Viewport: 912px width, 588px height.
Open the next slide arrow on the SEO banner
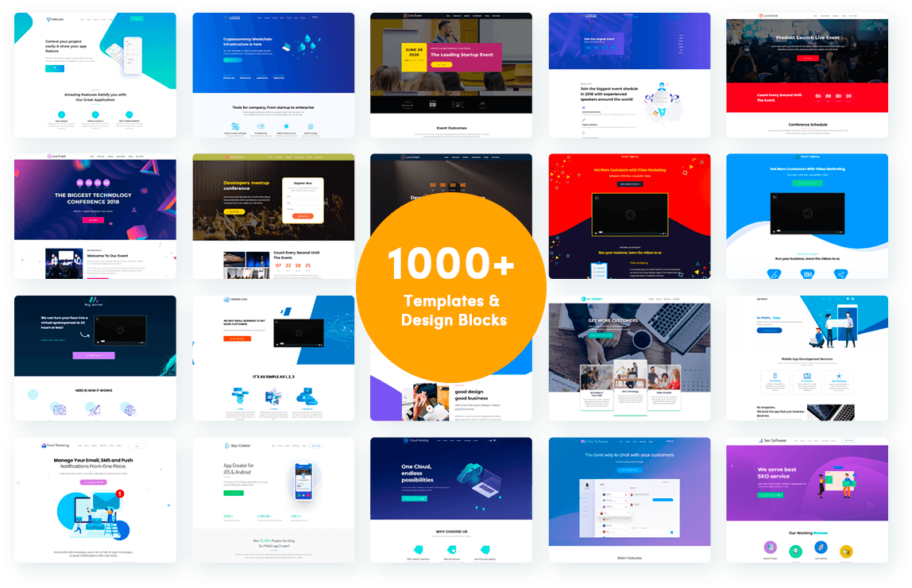coord(869,505)
